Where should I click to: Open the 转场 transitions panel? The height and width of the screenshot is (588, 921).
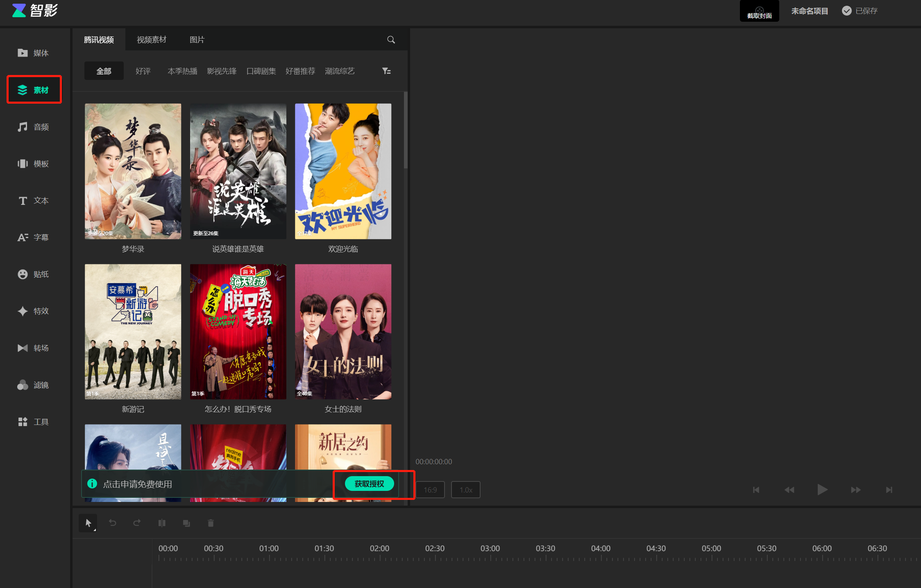pos(33,348)
